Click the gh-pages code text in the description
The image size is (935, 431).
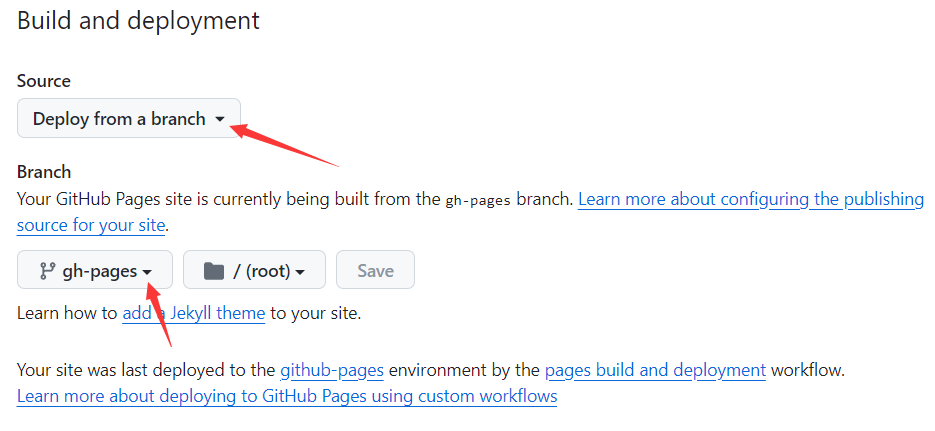[x=478, y=200]
